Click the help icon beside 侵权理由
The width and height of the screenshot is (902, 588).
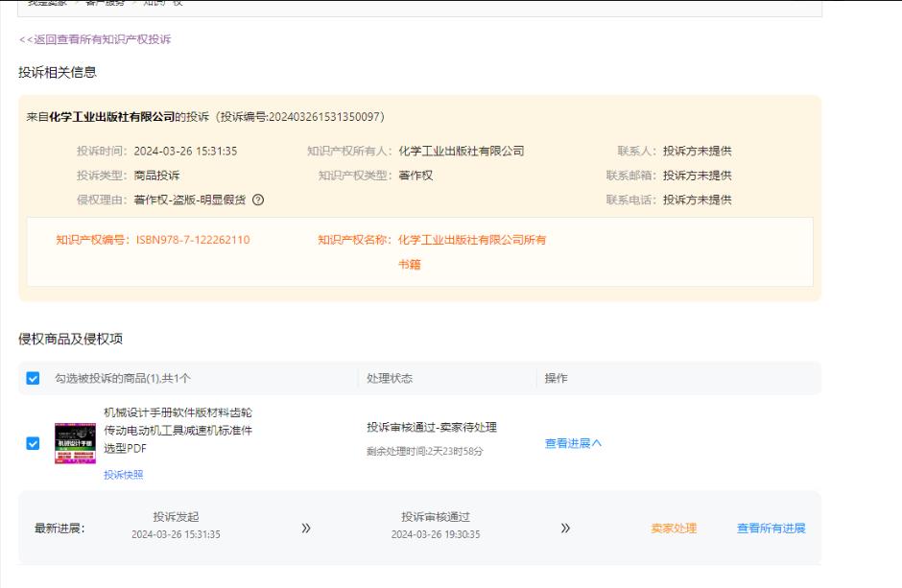click(x=258, y=200)
